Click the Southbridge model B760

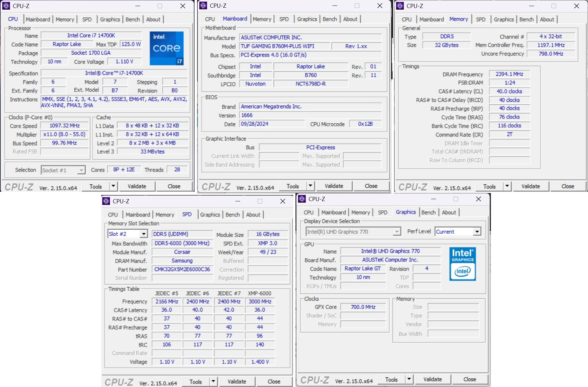311,75
